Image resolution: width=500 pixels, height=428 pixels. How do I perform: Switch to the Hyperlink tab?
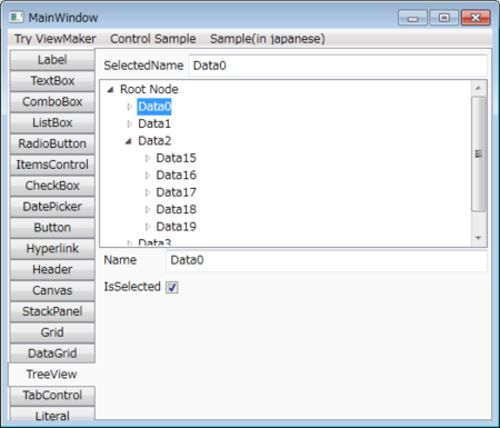click(52, 249)
